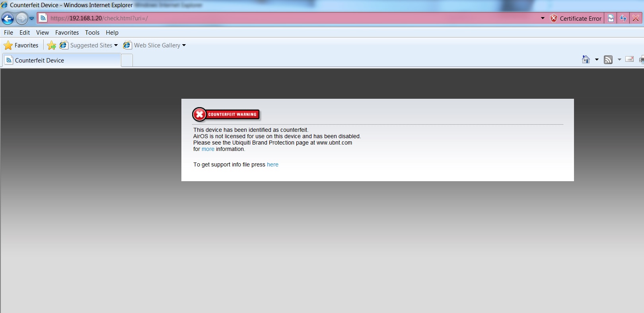The height and width of the screenshot is (313, 644).
Task: Toggle the Compatibility View icon
Action: tap(611, 18)
